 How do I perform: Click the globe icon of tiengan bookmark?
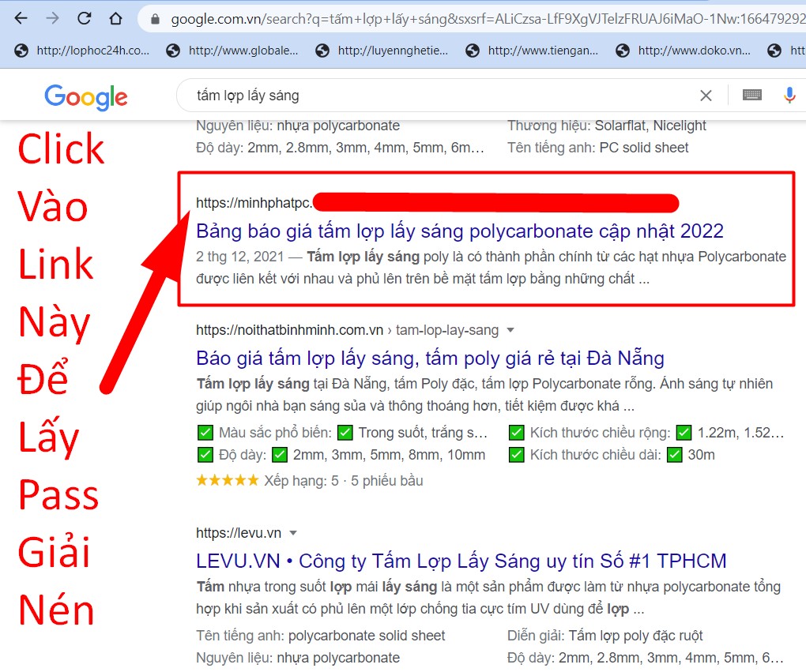coord(473,51)
